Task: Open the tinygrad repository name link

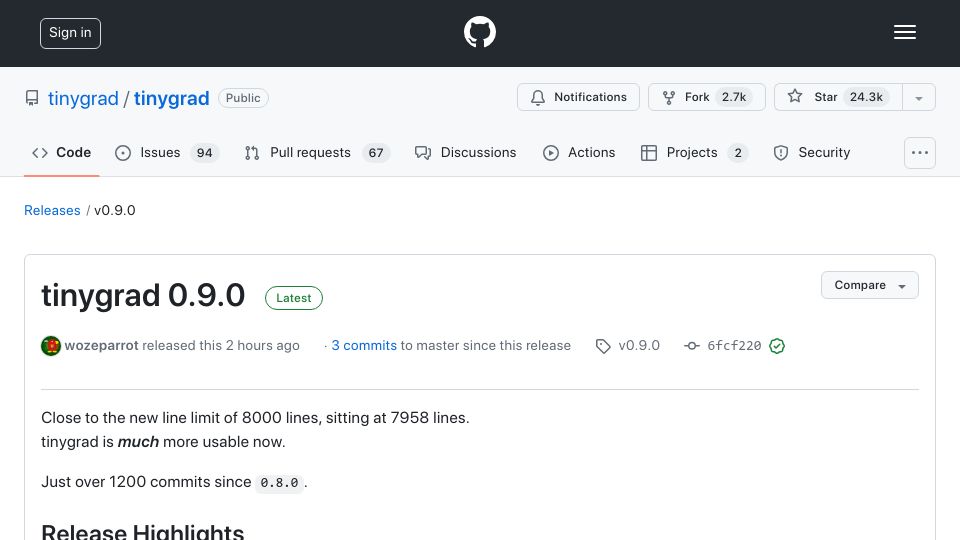Action: (x=171, y=98)
